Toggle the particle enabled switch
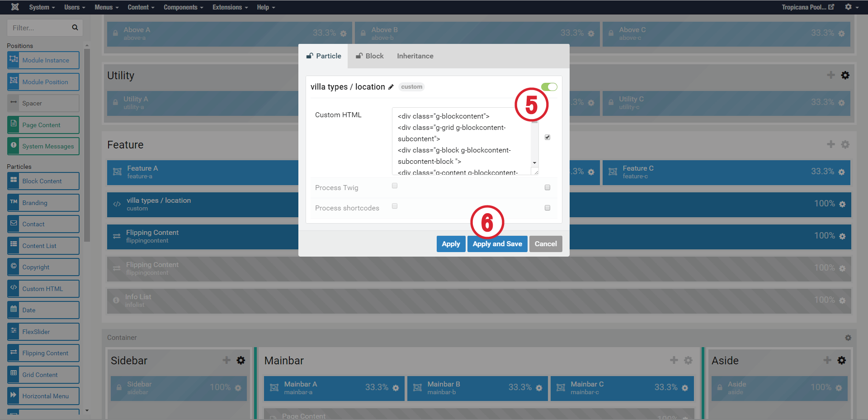 pos(549,87)
